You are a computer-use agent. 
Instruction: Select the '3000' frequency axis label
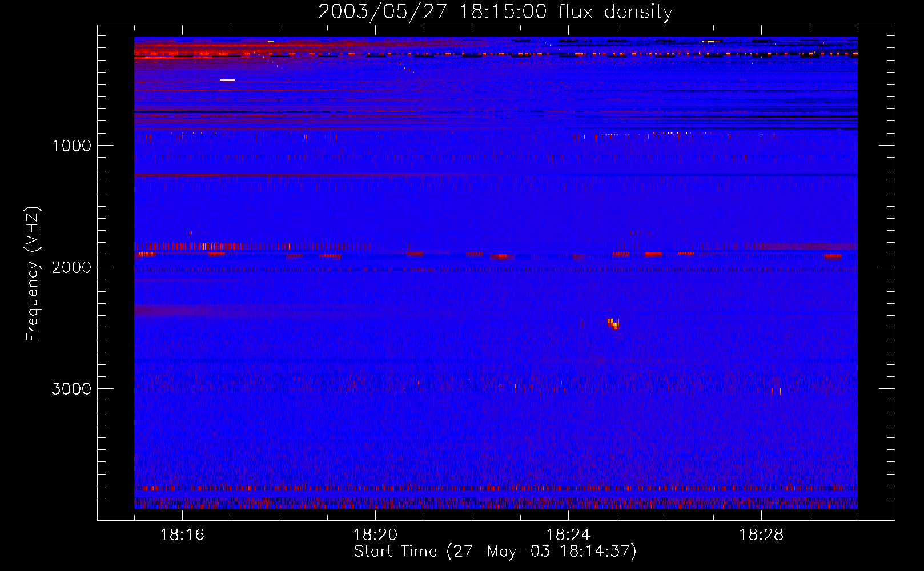(x=71, y=389)
